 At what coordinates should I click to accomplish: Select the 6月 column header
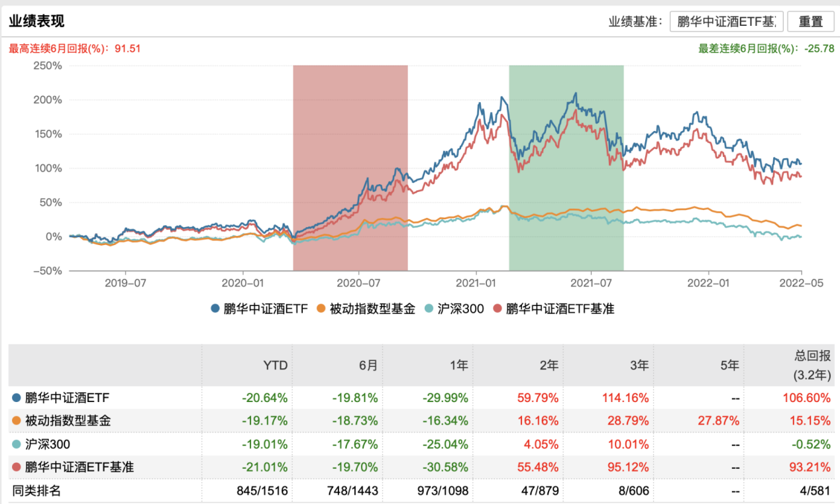[368, 365]
